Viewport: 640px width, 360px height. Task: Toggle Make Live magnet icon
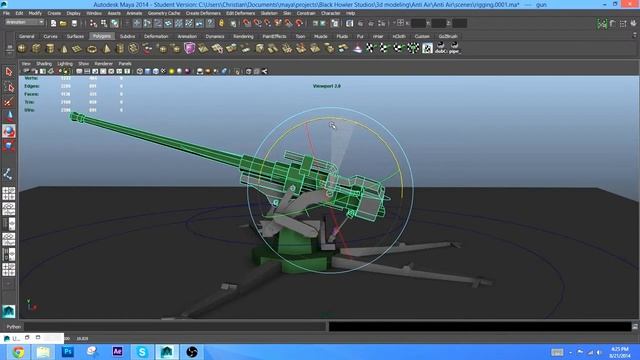click(x=299, y=23)
